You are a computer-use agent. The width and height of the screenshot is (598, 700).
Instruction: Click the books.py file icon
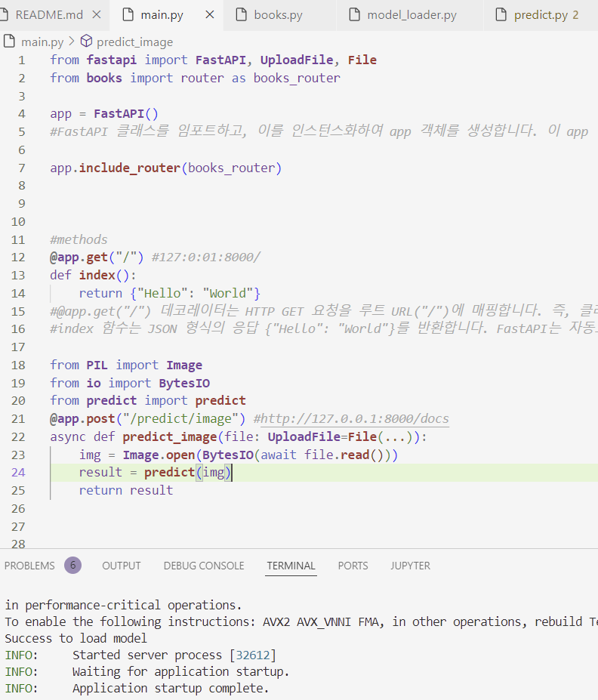(x=241, y=15)
